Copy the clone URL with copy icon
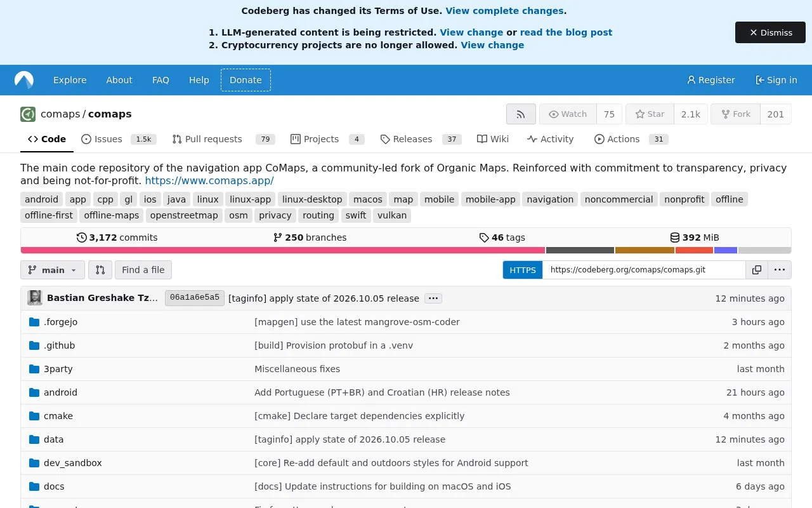 tap(757, 270)
